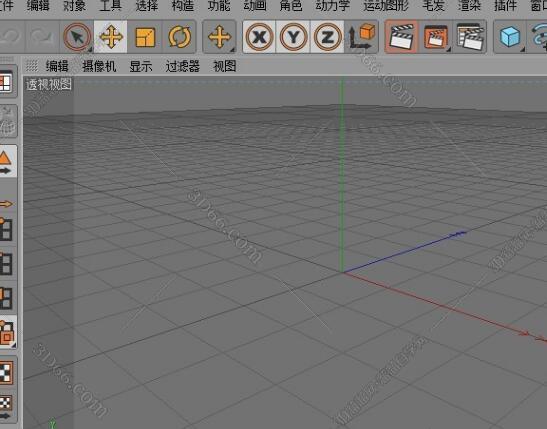Viewport: 547px width, 429px height.
Task: Activate the Rotate tool
Action: coord(179,37)
